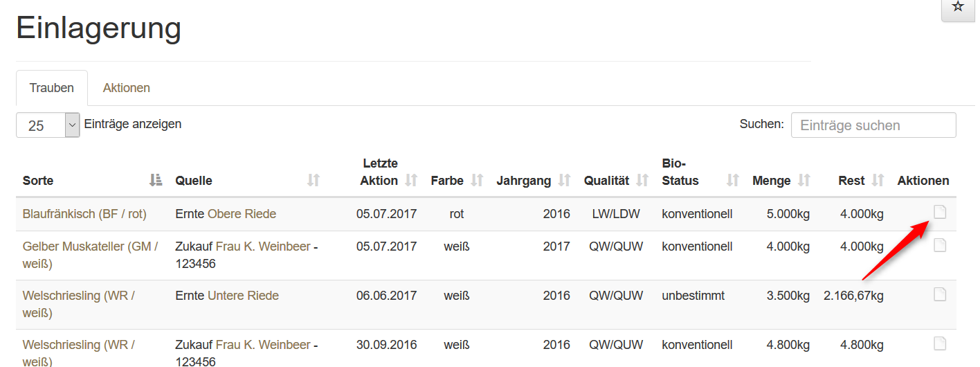Open the entries-per-page dropdown showing 25
The width and height of the screenshot is (980, 367).
48,125
